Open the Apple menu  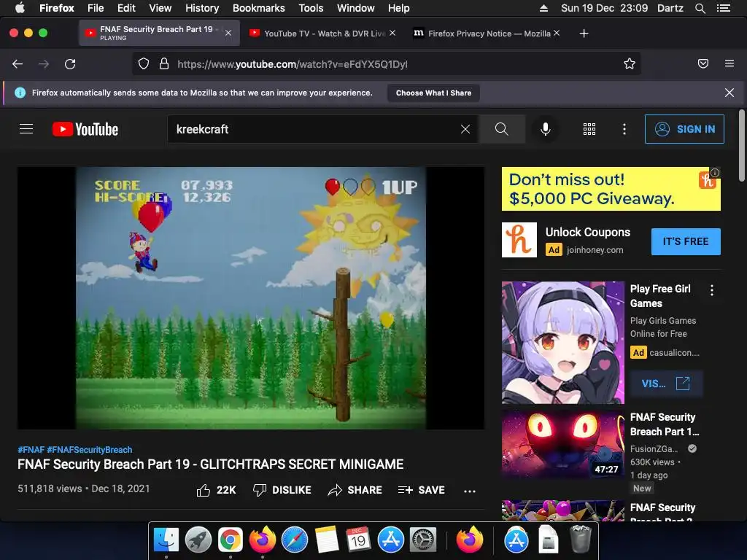(20, 8)
